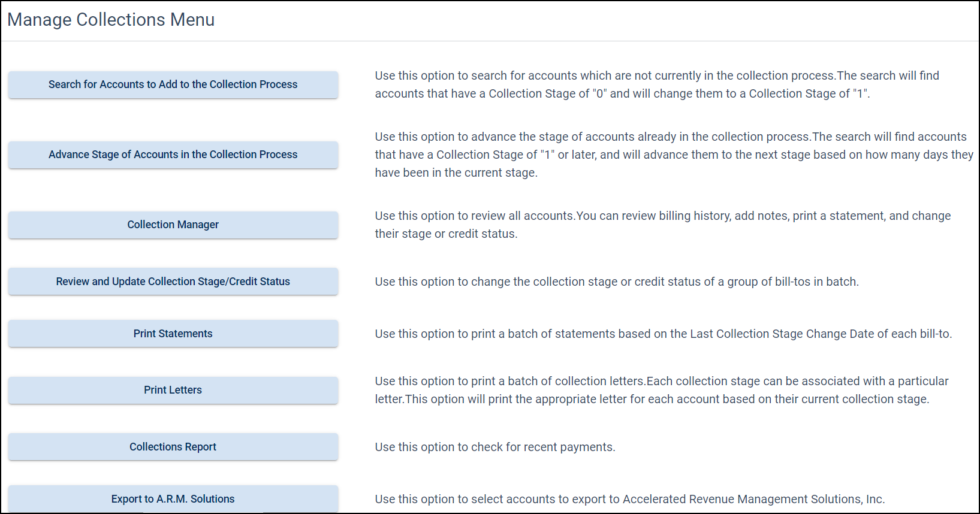Image resolution: width=980 pixels, height=514 pixels.
Task: Choose the Print Letters button
Action: point(173,390)
